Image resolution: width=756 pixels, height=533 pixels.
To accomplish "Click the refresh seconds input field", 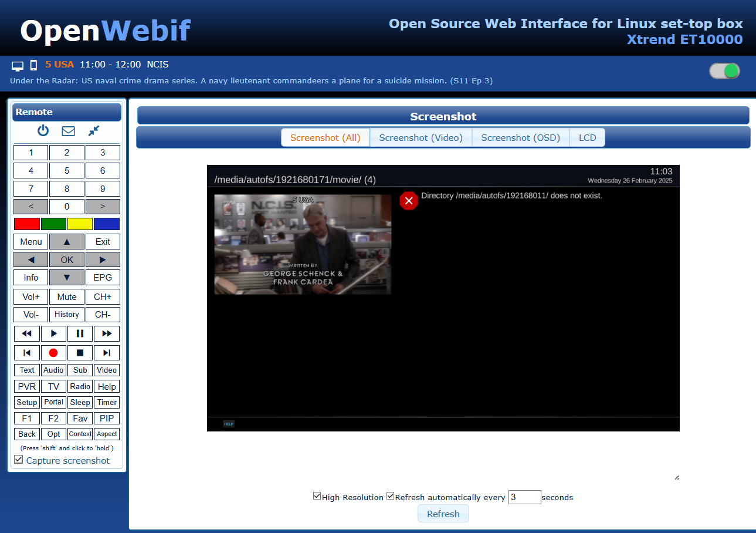I will 524,497.
